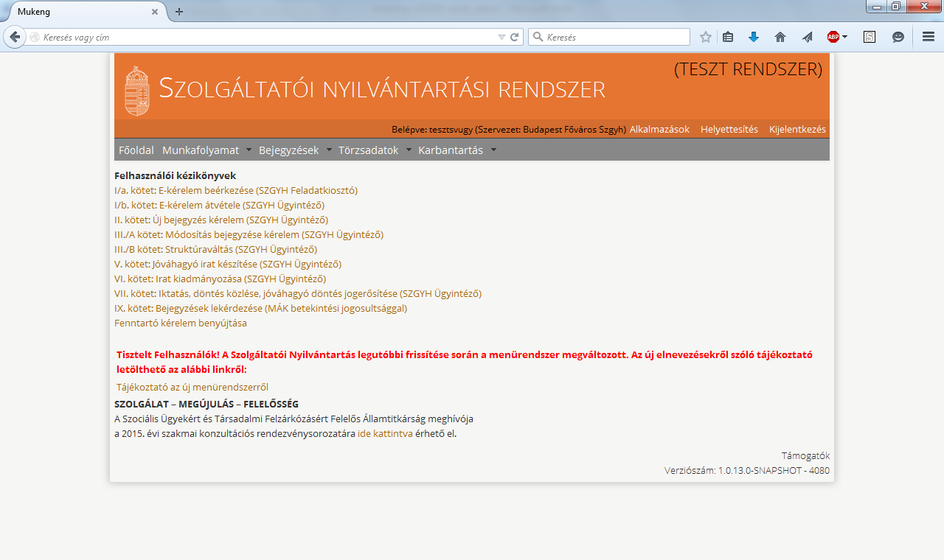944x560 pixels.
Task: Open I/a. kötet E-kérelem beérkezése manual
Action: 236,191
